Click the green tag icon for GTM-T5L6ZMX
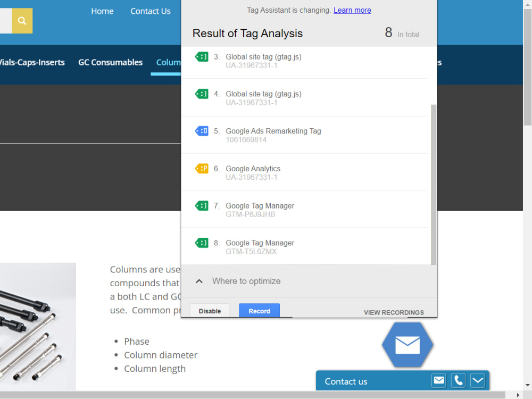This screenshot has height=399, width=532. (202, 243)
